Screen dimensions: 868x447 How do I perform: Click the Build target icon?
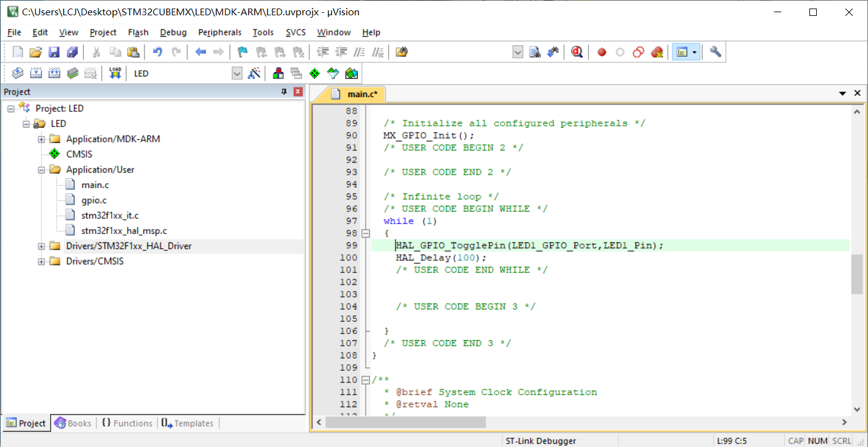pos(35,73)
